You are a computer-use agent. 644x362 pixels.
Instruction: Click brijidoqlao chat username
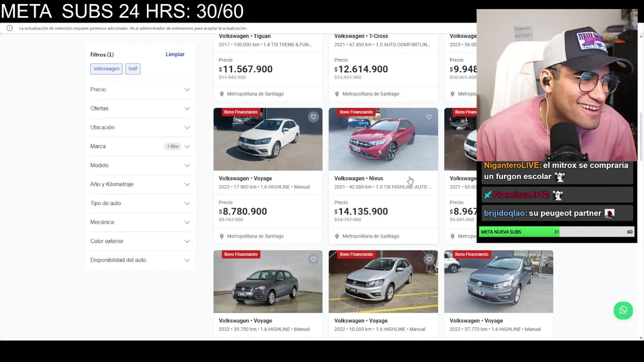tap(505, 213)
